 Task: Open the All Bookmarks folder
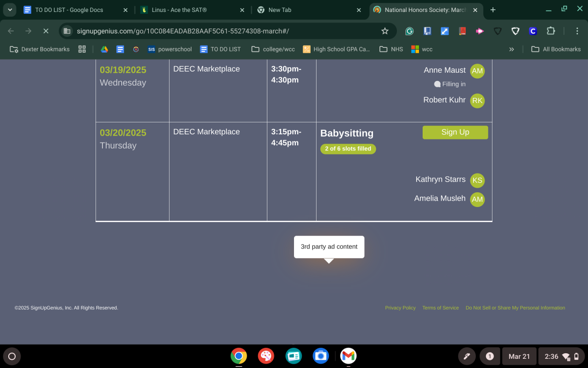pos(556,49)
